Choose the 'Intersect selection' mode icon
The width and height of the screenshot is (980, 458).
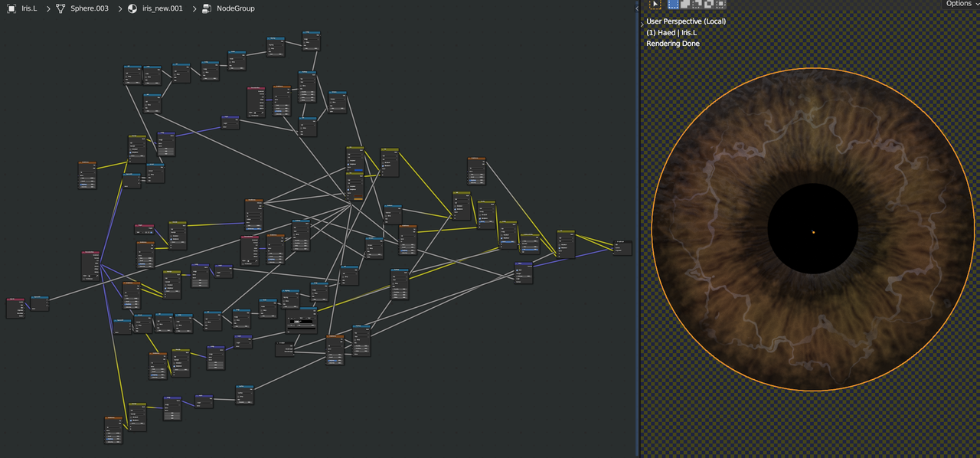tap(720, 5)
